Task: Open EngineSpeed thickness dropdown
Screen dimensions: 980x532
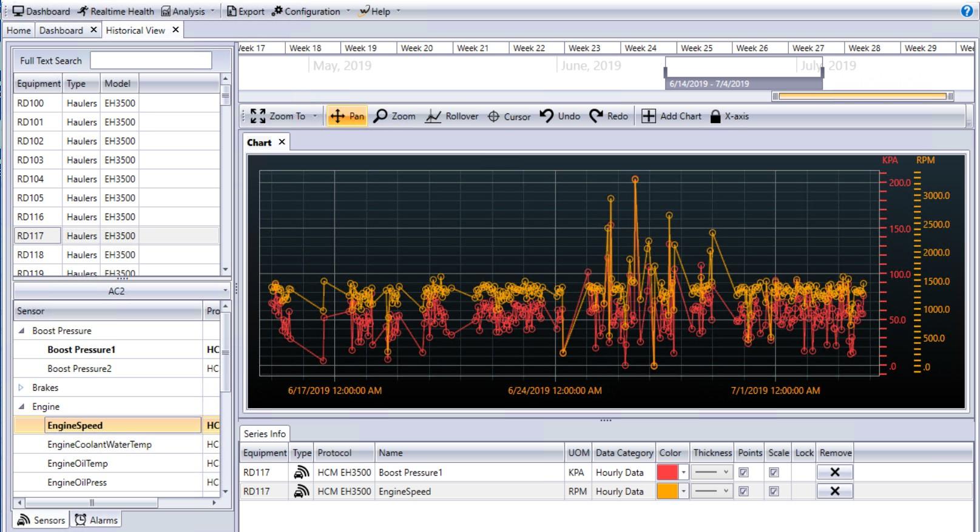Action: (x=712, y=491)
